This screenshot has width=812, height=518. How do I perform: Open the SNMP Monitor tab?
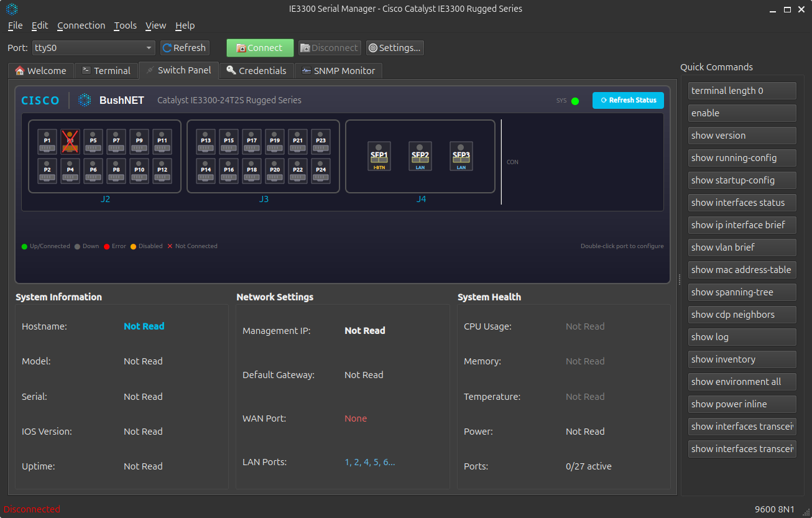tap(338, 71)
